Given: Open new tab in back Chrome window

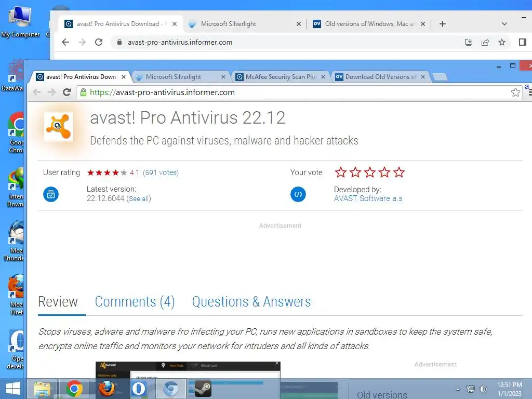Looking at the screenshot, I should click(443, 24).
